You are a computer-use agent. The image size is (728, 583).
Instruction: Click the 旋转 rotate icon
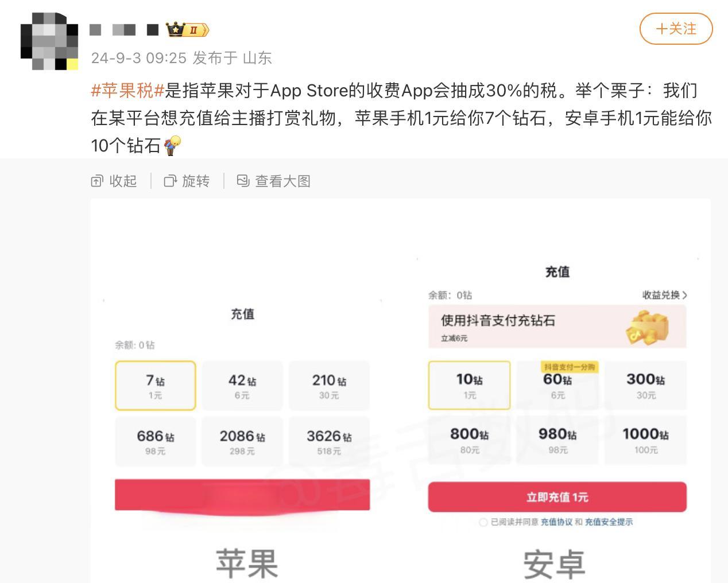[170, 181]
